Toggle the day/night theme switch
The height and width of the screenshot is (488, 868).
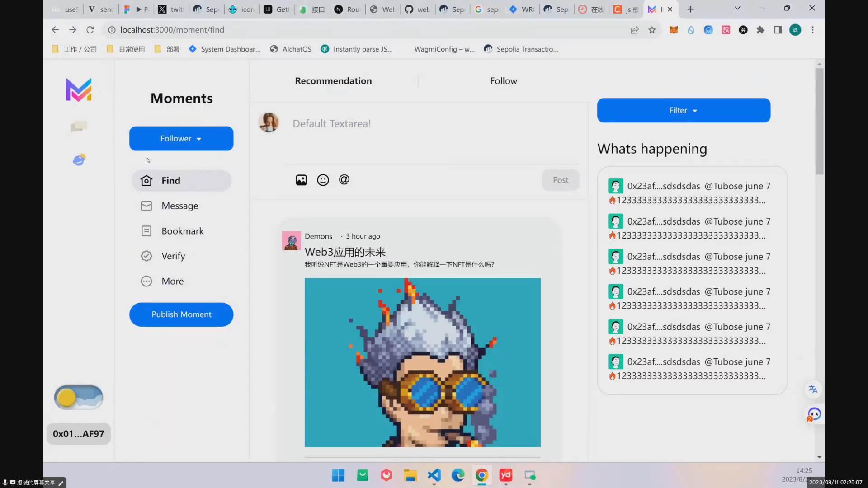tap(79, 397)
